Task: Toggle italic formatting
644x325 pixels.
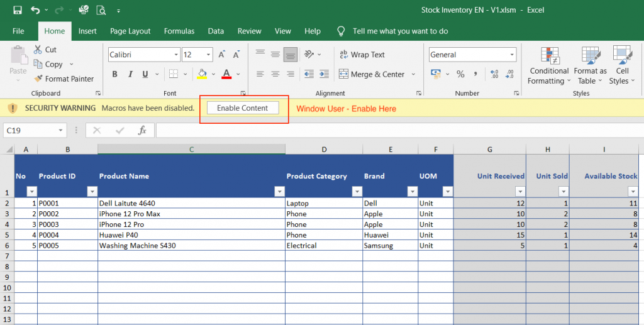Action: pyautogui.click(x=130, y=74)
